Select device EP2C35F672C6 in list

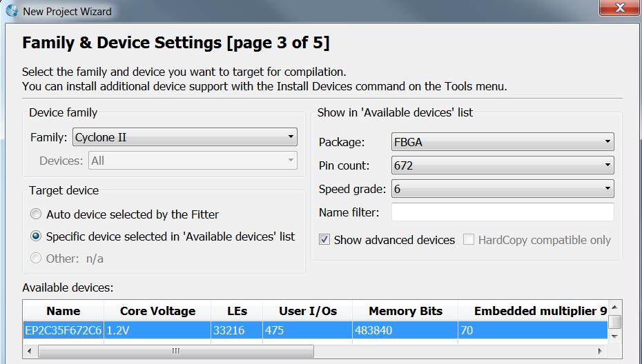coord(63,330)
